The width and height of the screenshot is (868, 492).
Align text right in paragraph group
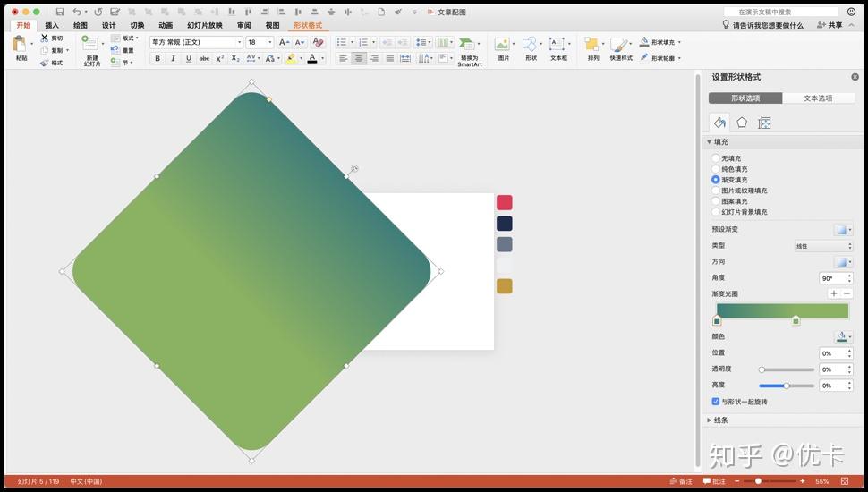[374, 58]
